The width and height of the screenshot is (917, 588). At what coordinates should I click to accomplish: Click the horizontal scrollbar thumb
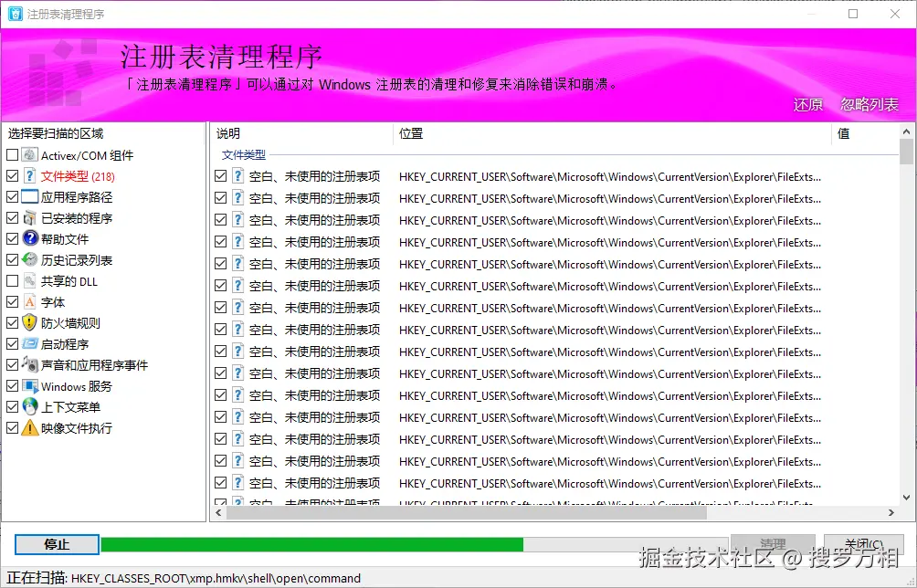[466, 512]
